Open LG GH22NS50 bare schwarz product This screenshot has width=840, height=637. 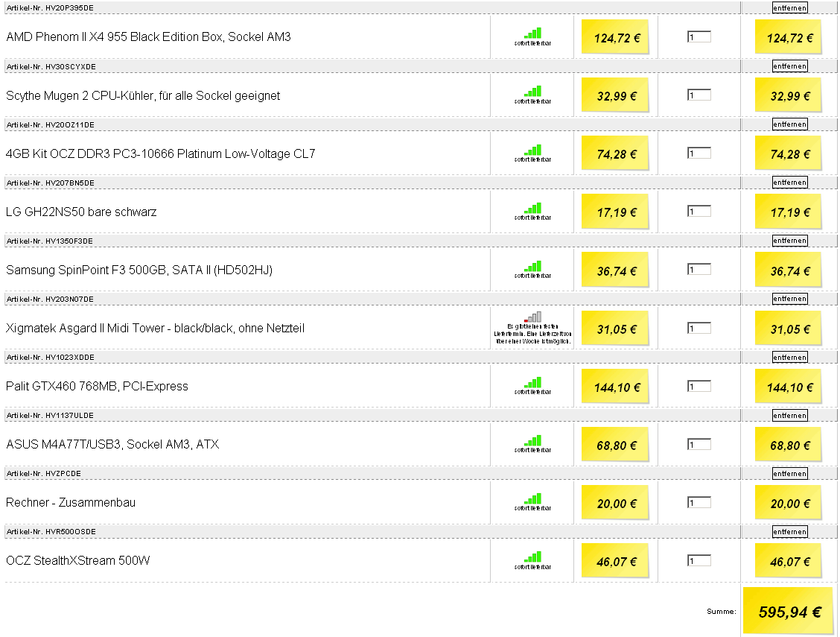click(x=81, y=212)
